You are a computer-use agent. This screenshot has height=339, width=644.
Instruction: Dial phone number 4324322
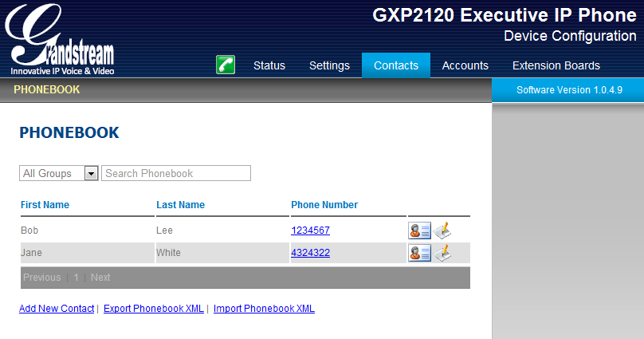pos(311,252)
